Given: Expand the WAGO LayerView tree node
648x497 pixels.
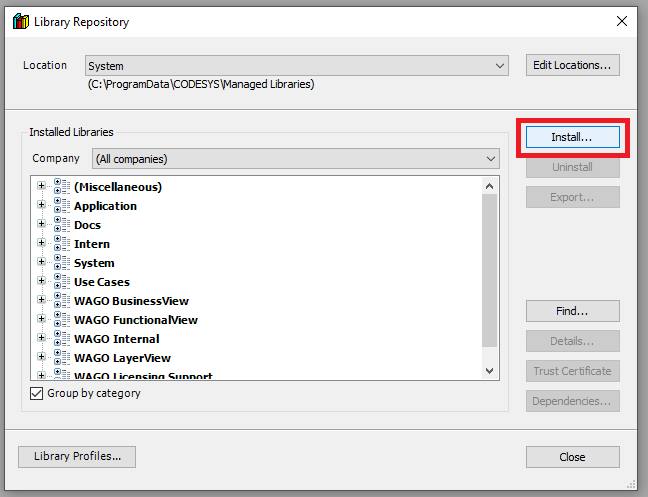Looking at the screenshot, I should click(x=42, y=358).
